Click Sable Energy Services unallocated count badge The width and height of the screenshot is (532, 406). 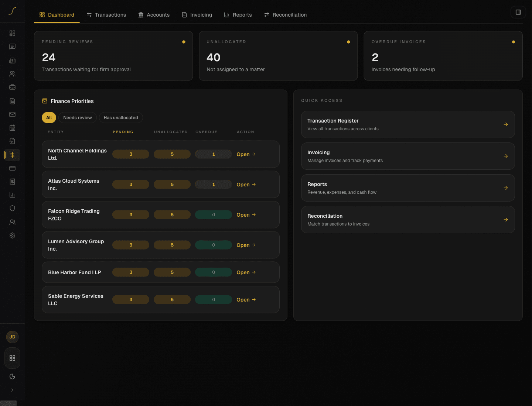172,300
